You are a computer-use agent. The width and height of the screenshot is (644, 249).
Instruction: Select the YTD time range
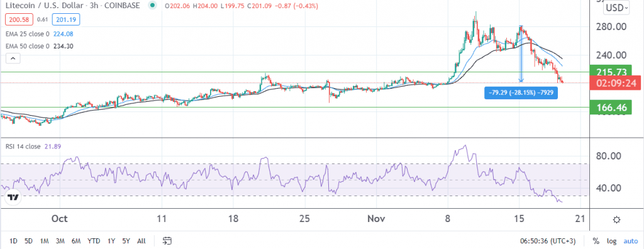(93, 241)
